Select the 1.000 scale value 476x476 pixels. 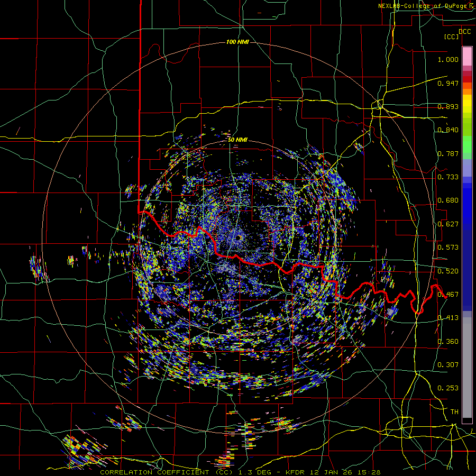pos(448,59)
